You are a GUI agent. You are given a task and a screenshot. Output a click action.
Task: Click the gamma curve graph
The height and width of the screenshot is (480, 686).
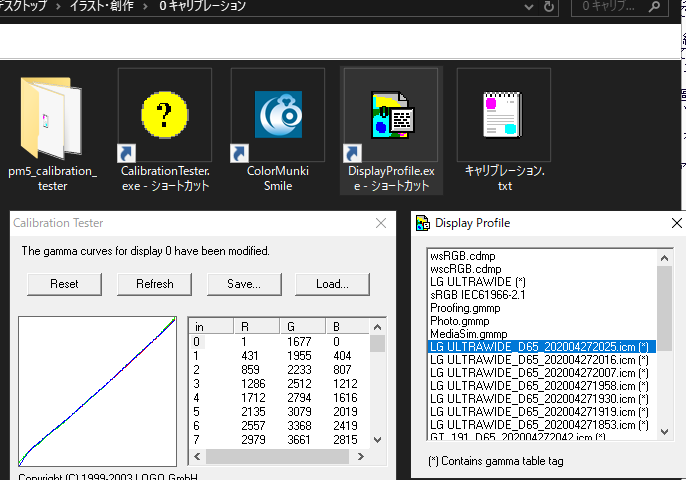coord(98,392)
